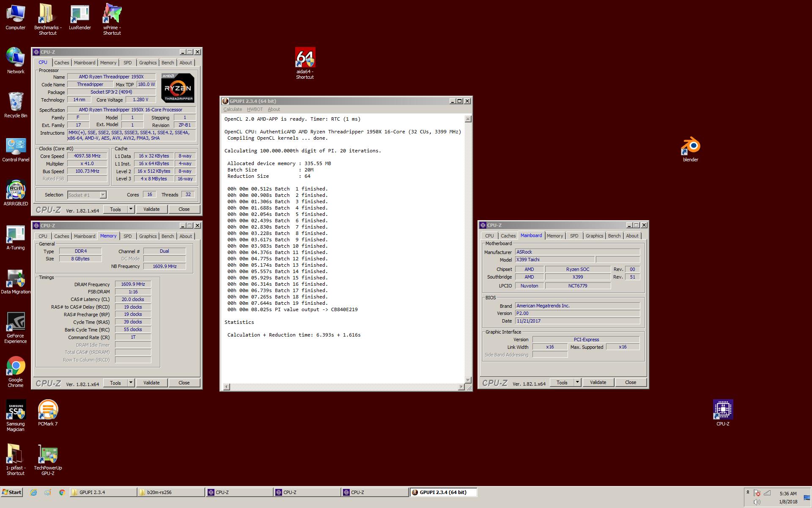Click GPUPI scroll up arrow
Viewport: 812px width, 508px height.
point(468,119)
